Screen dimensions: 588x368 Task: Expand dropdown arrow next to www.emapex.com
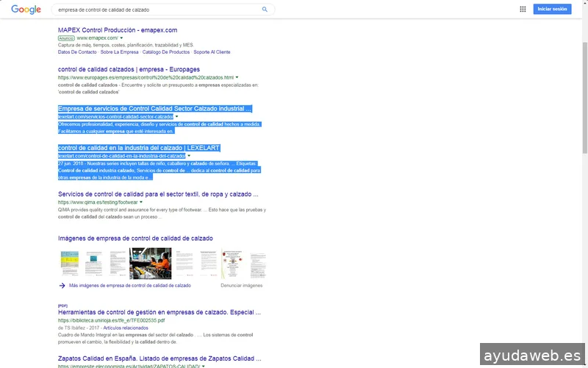click(121, 38)
